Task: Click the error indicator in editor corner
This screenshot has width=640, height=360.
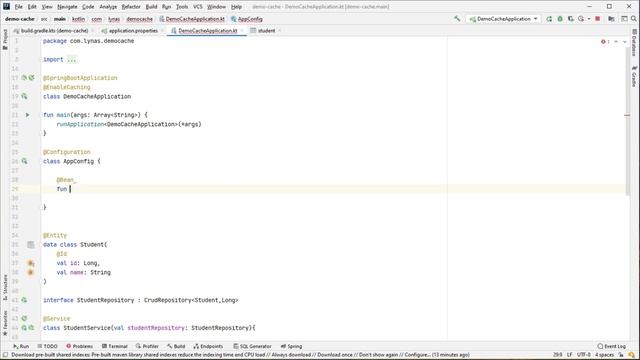Action: 605,42
